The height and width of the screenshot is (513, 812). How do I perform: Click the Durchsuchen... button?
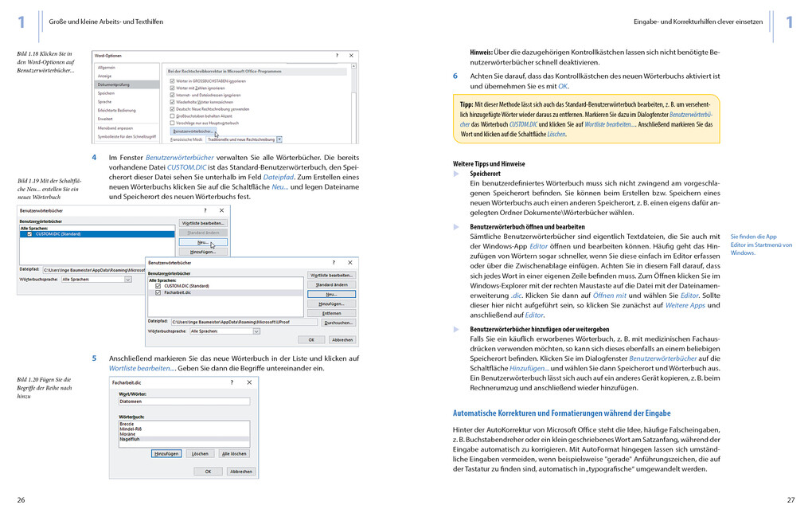(x=338, y=323)
